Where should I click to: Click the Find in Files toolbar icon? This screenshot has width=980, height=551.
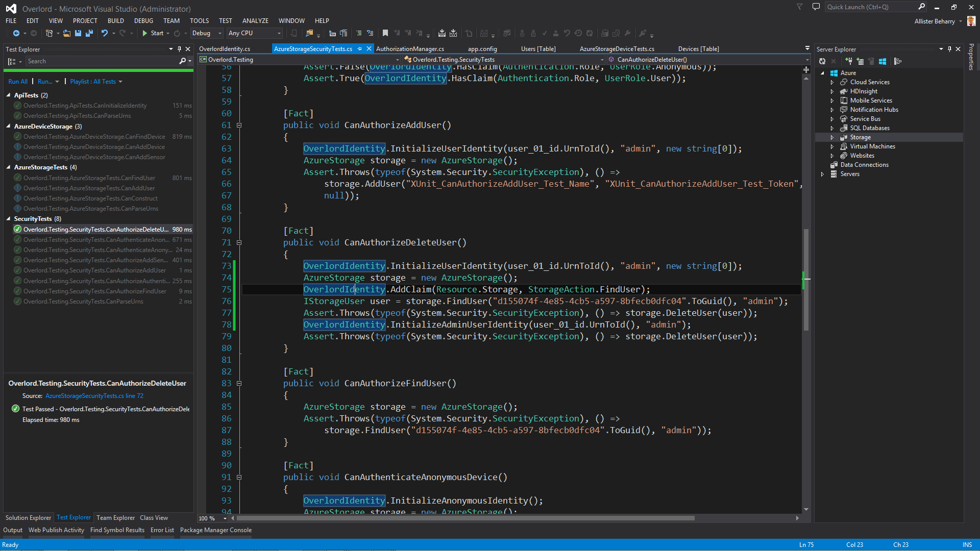[x=309, y=33]
